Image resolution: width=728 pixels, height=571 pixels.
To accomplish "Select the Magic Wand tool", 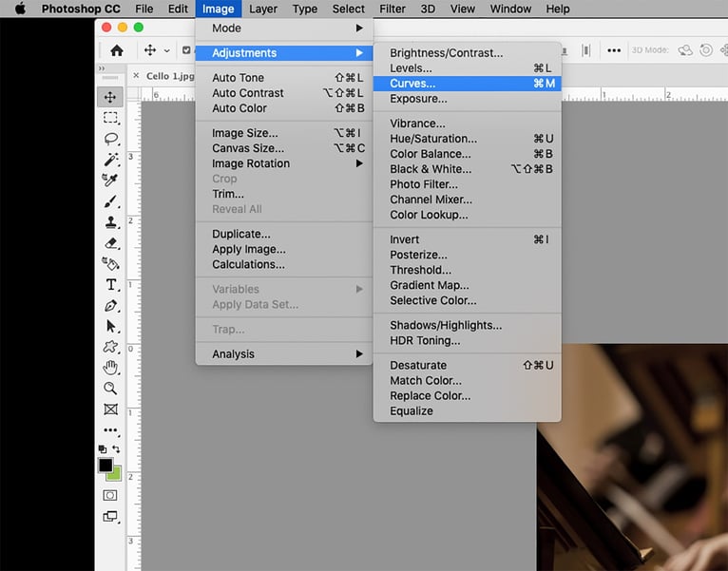I will click(x=111, y=160).
